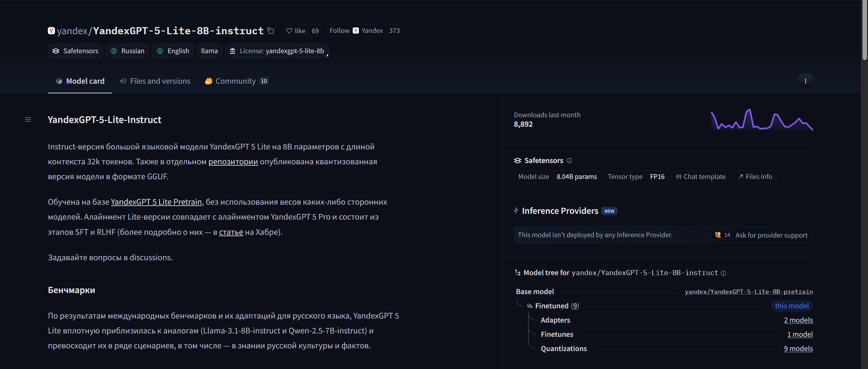The width and height of the screenshot is (868, 369).
Task: Open the yandexgpt-5-lite-8b license tag
Action: click(277, 51)
